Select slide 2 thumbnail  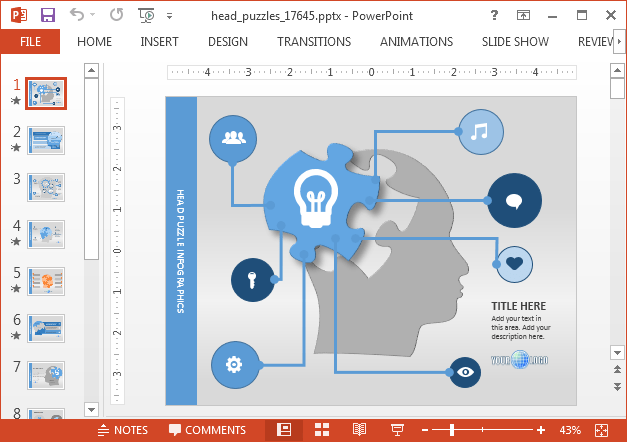[46, 140]
